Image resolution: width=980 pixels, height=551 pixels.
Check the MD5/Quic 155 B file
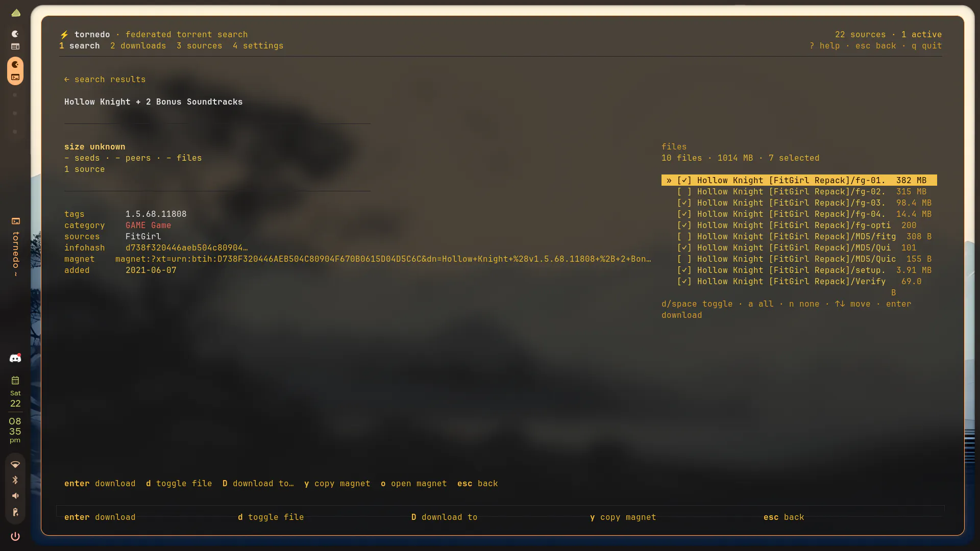point(684,259)
